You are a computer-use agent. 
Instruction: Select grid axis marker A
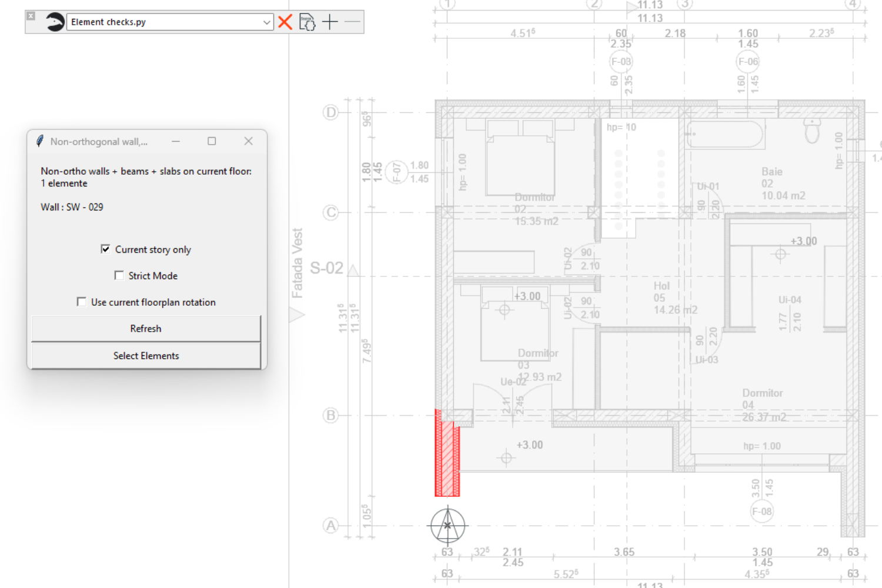[x=331, y=526]
